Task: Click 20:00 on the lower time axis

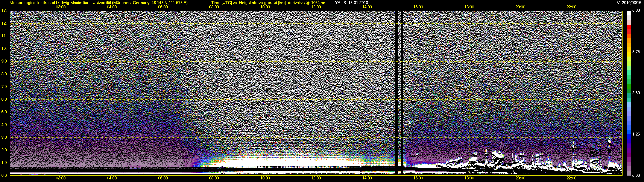Action: tap(520, 178)
